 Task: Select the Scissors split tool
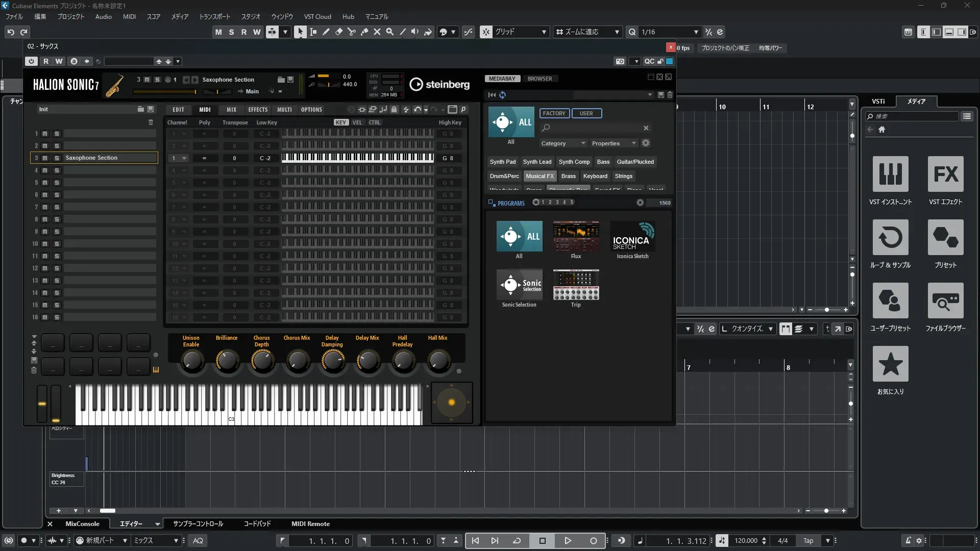tap(351, 32)
